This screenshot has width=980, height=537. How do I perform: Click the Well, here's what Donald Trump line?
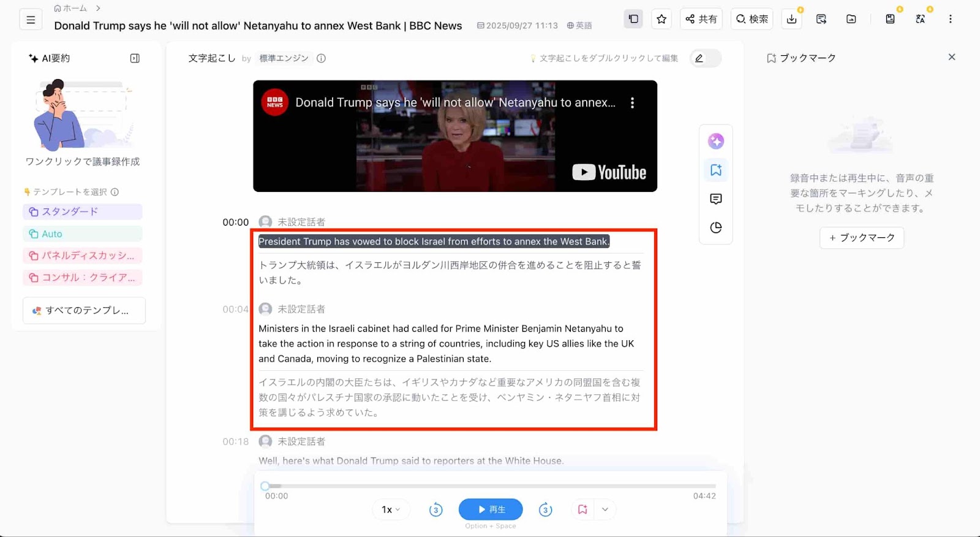point(411,461)
